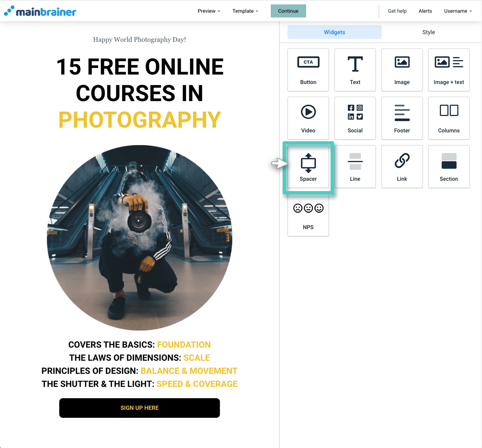Select the highlighted Spacer widget
482x448 pixels.
pyautogui.click(x=308, y=167)
